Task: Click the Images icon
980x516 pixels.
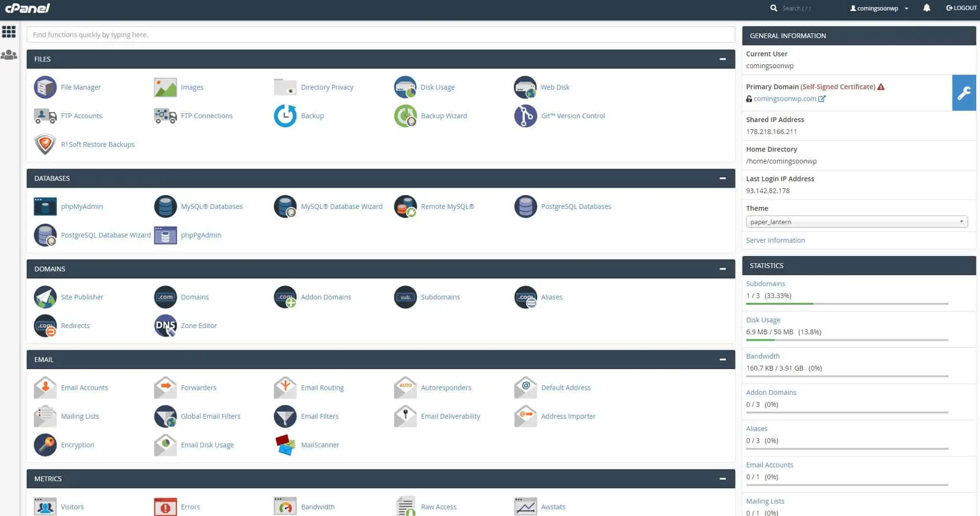Action: pyautogui.click(x=166, y=87)
